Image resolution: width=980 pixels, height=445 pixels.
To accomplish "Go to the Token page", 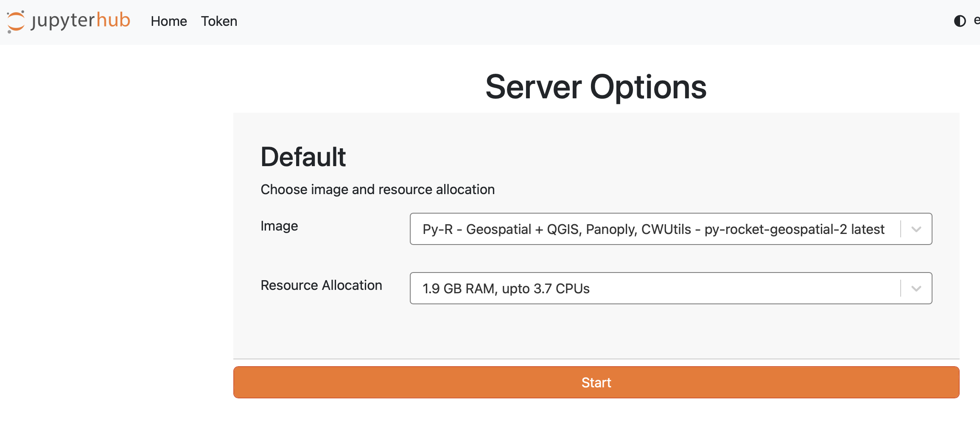I will [x=219, y=21].
